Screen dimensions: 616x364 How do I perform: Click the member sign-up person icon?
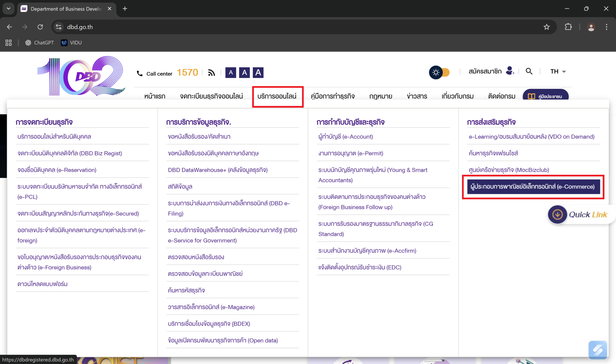point(510,71)
